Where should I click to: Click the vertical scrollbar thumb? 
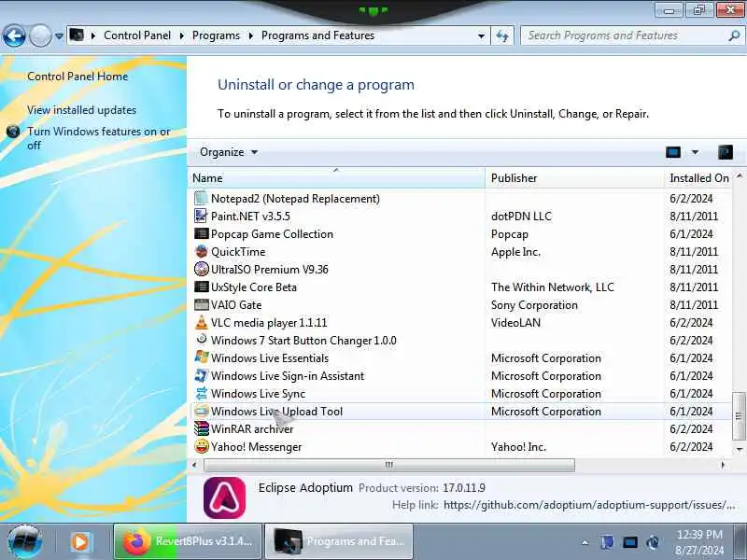[739, 415]
